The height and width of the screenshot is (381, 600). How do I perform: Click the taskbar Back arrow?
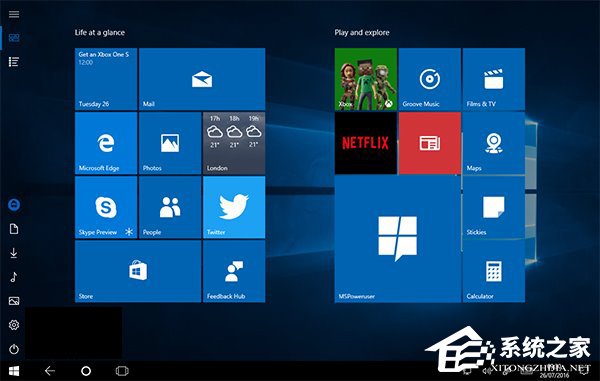(50, 371)
